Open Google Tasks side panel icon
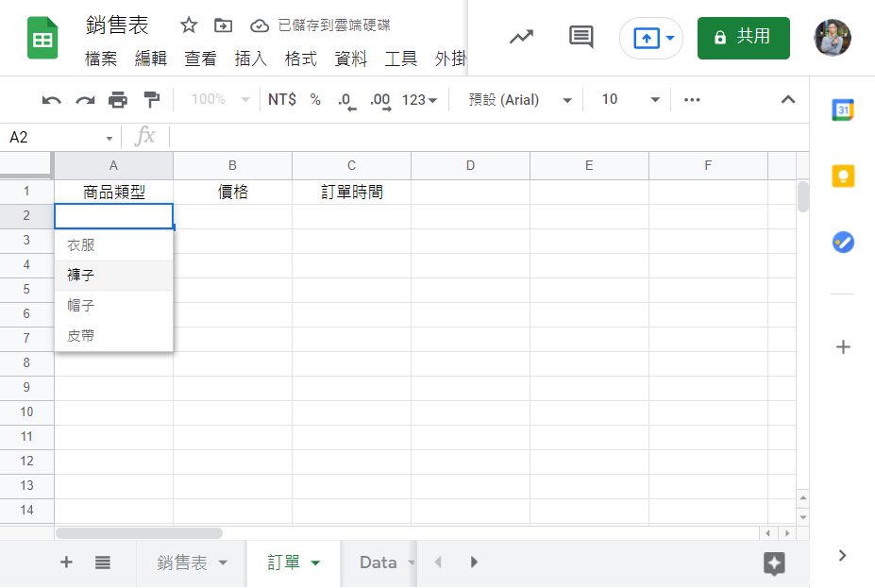 coord(843,243)
